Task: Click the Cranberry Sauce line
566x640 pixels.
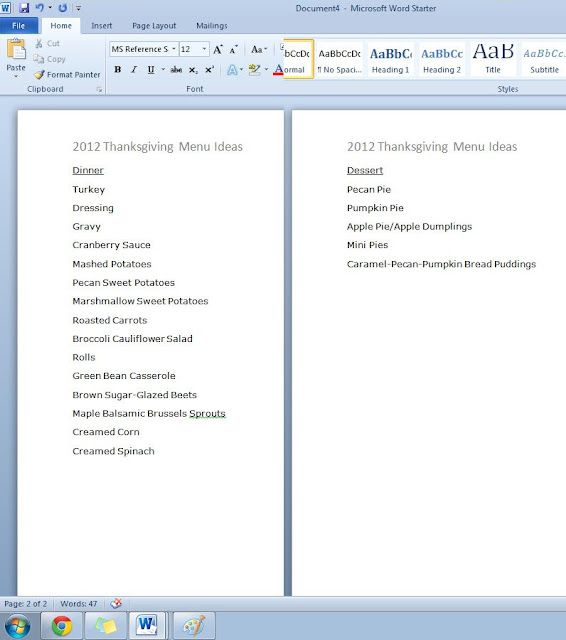Action: click(x=111, y=245)
